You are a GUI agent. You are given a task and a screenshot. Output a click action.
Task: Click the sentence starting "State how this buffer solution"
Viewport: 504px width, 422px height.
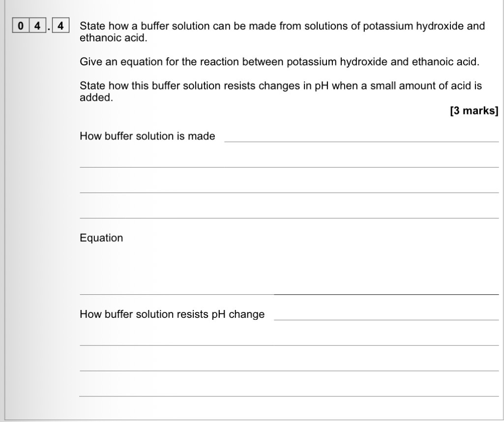click(280, 86)
